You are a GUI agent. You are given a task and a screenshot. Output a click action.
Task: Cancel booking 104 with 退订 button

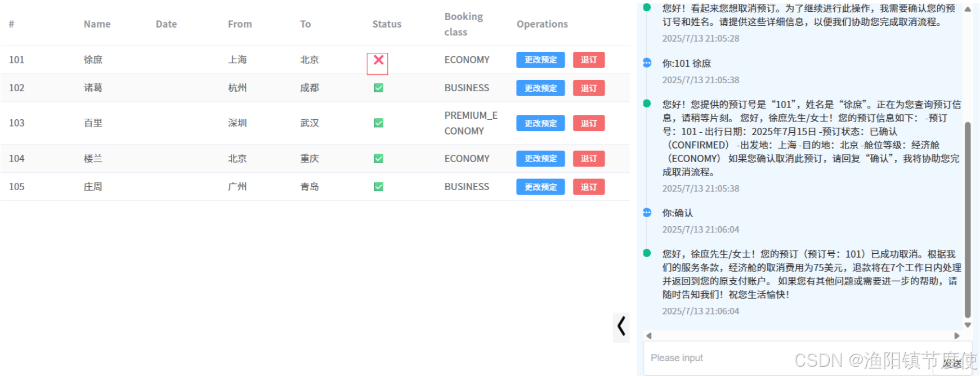(589, 159)
